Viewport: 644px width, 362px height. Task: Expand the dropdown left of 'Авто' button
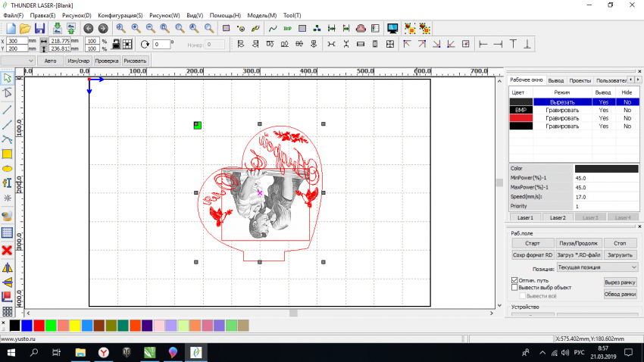pyautogui.click(x=30, y=61)
